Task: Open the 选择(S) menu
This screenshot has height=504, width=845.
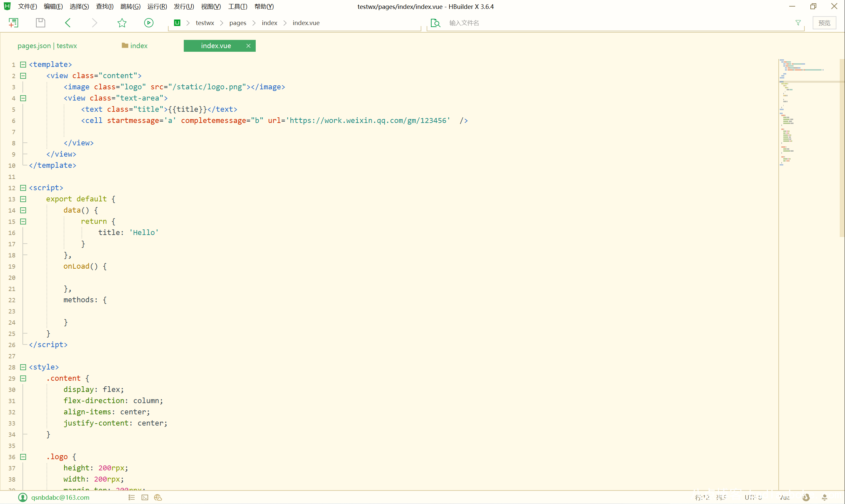Action: 79,7
